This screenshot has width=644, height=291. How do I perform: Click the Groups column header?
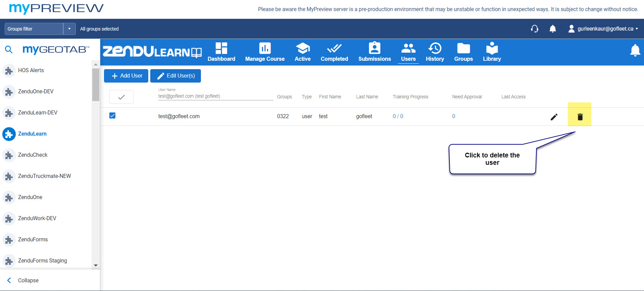(x=284, y=97)
